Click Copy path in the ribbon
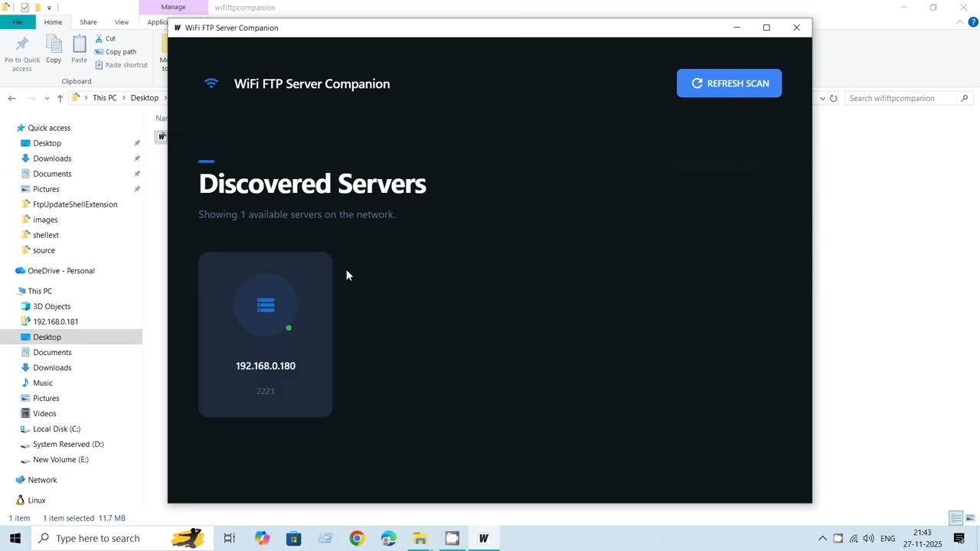This screenshot has width=980, height=551. (115, 52)
